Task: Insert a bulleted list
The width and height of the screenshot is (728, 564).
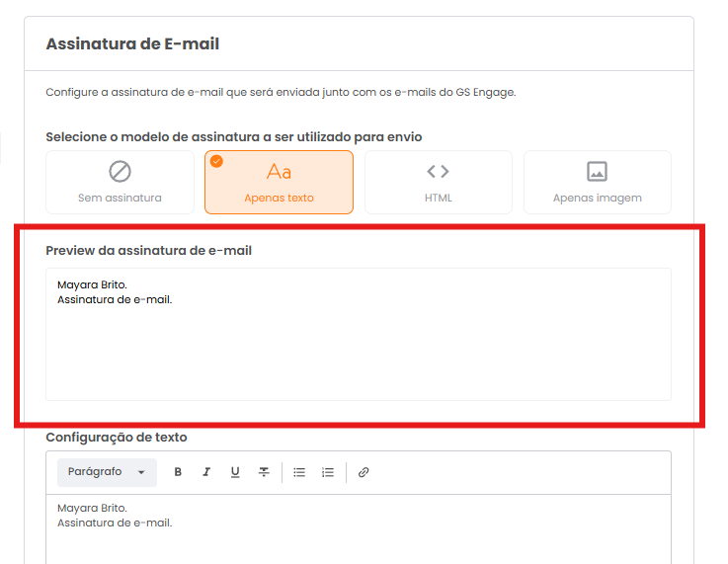Action: click(299, 472)
